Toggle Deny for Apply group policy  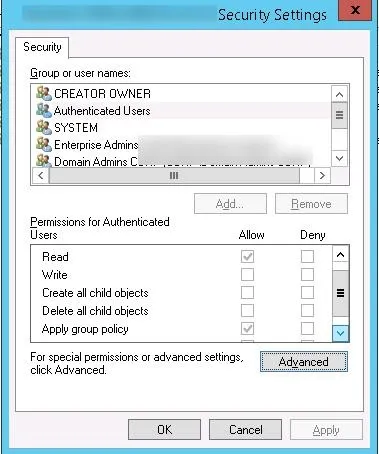(307, 329)
